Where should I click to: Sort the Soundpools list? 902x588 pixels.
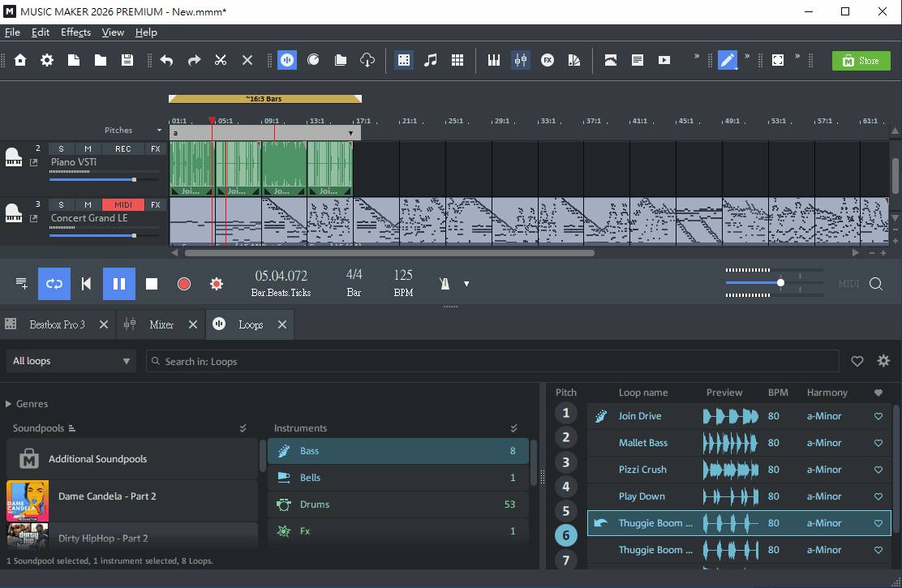coord(72,428)
